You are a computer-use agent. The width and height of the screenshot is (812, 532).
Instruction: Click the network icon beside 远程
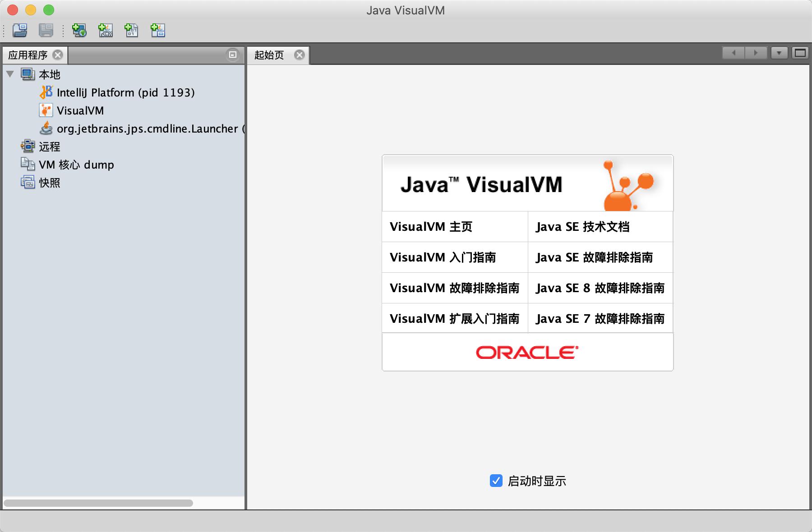tap(28, 147)
